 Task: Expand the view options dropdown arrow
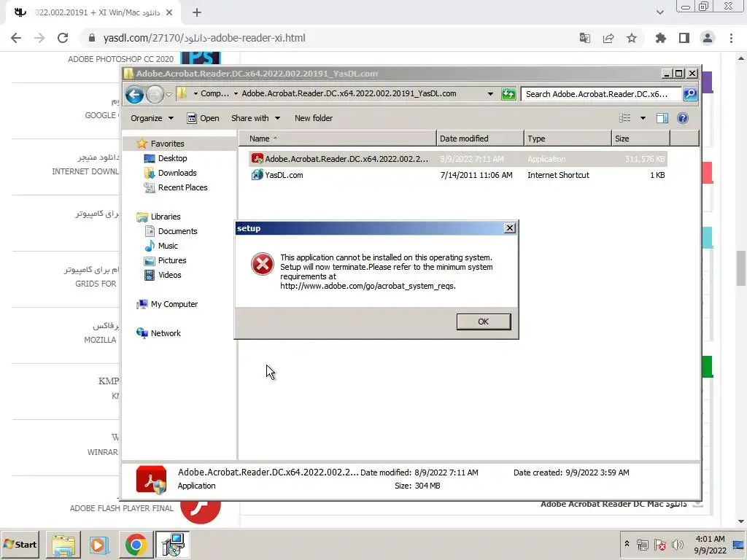click(x=643, y=118)
